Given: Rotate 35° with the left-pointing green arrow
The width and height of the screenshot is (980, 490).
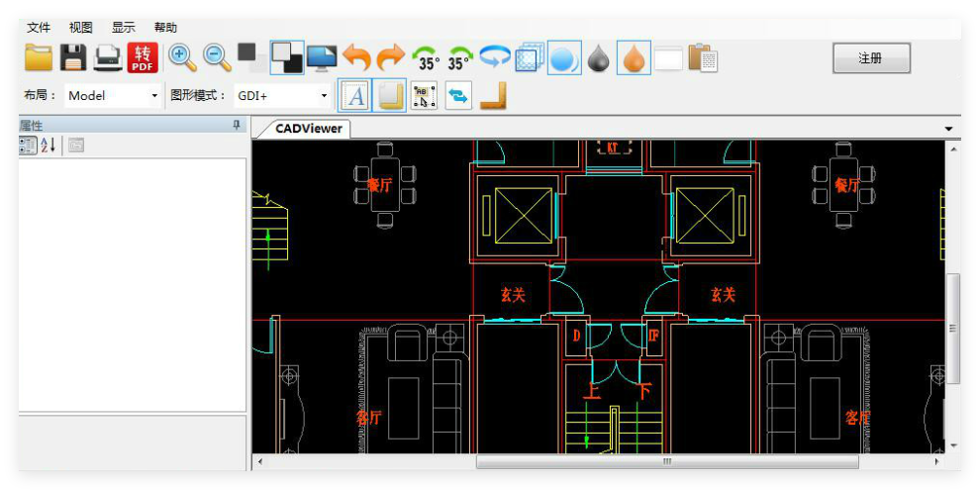Looking at the screenshot, I should [428, 58].
